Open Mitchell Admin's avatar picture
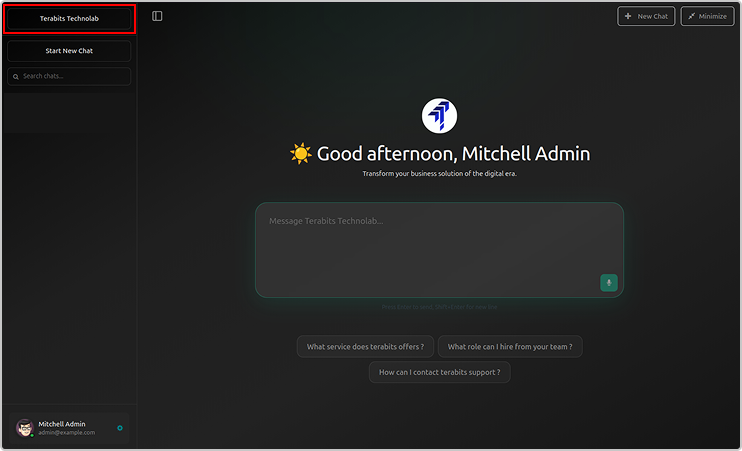The width and height of the screenshot is (742, 451). click(25, 428)
